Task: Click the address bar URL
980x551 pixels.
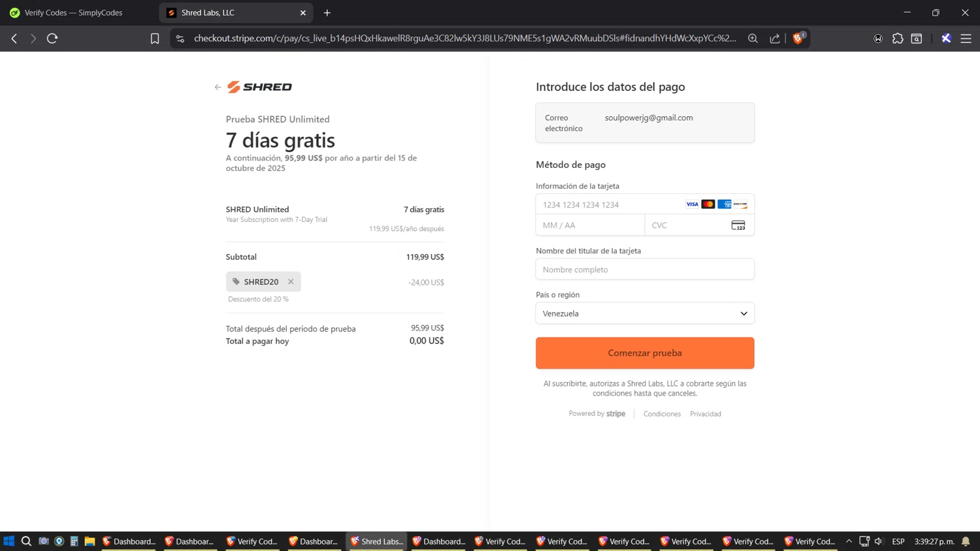Action: click(465, 39)
